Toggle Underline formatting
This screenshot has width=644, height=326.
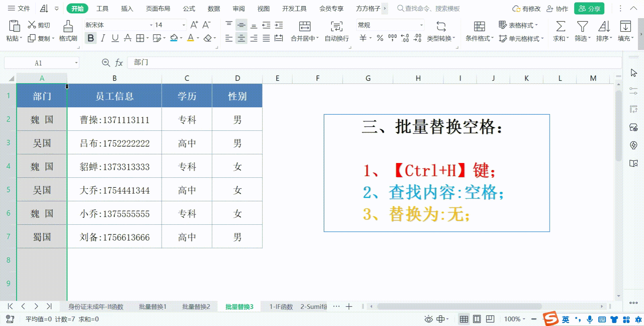[x=115, y=38]
